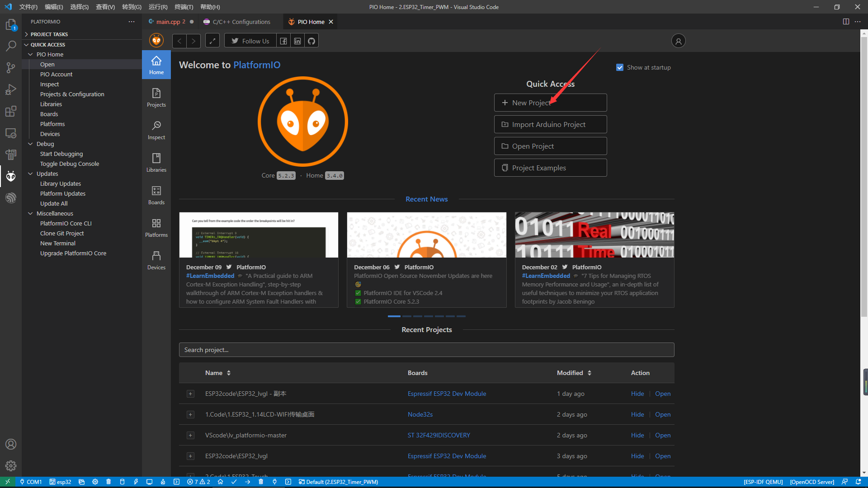Click the expand fullscreen icon in PIO toolbar
This screenshot has width=868, height=488.
[x=212, y=41]
